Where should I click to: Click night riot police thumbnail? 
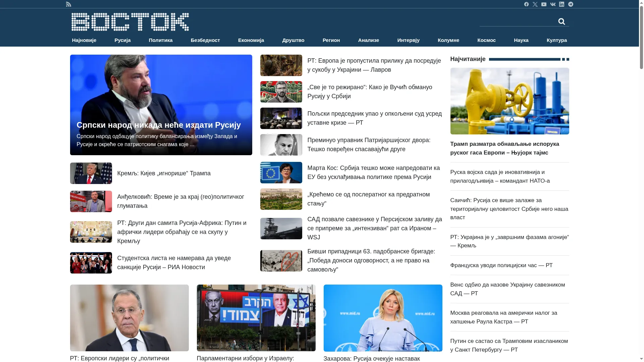[x=281, y=118]
